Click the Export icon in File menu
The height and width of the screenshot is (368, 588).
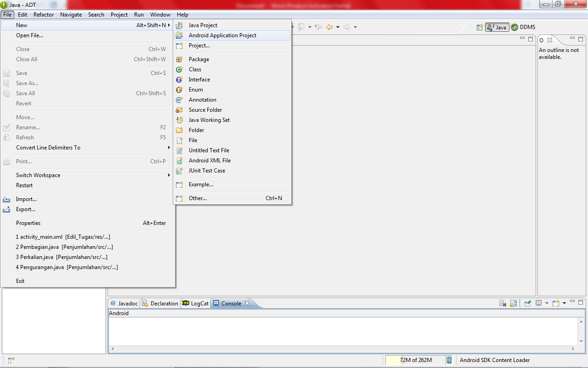6,209
